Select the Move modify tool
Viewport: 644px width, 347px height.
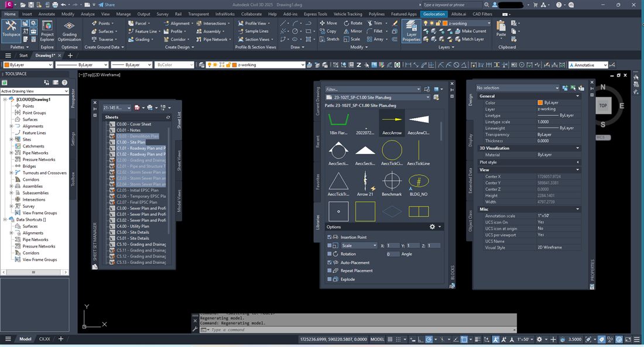click(328, 23)
